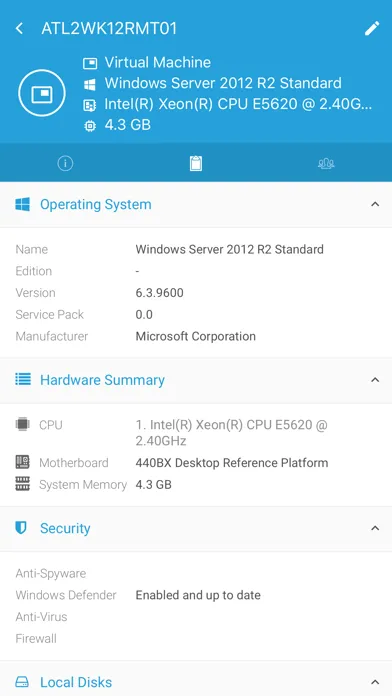Tap the Version value 6.3.9600

click(x=159, y=293)
